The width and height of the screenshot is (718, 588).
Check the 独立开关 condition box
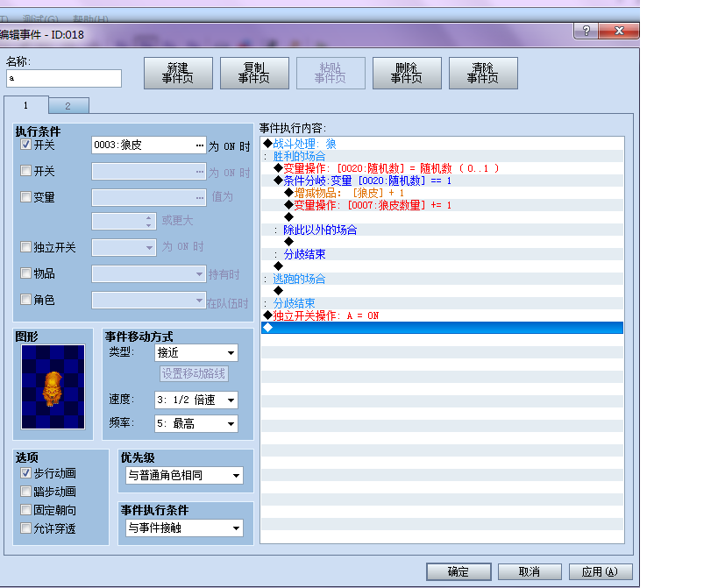pyautogui.click(x=25, y=247)
